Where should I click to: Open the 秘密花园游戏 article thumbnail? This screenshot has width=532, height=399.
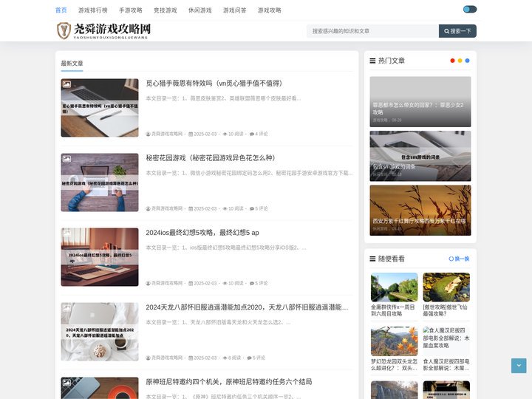coord(100,183)
